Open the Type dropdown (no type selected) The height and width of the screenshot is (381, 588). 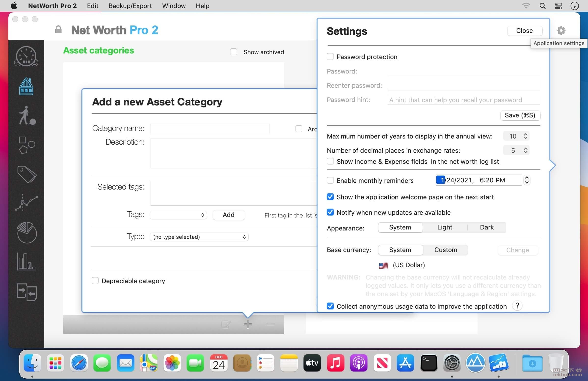pos(199,237)
